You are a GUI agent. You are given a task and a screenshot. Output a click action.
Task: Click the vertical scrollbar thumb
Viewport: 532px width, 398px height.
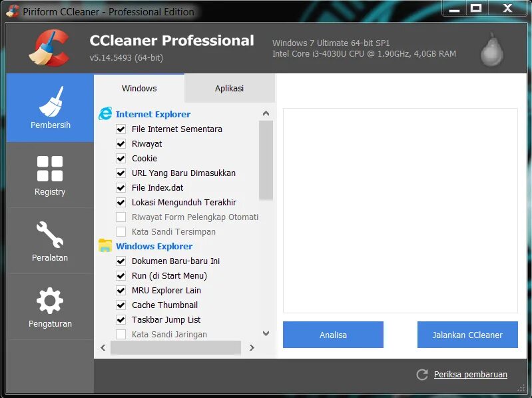click(x=266, y=160)
